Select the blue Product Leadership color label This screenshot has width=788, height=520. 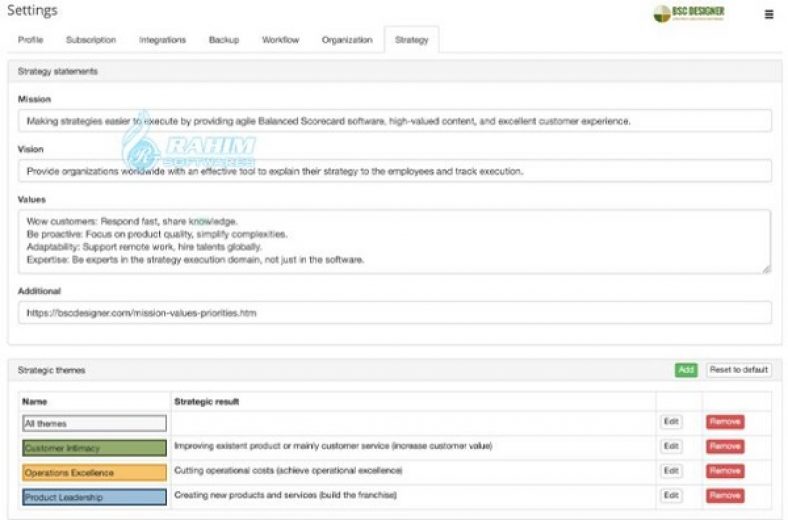coord(94,496)
